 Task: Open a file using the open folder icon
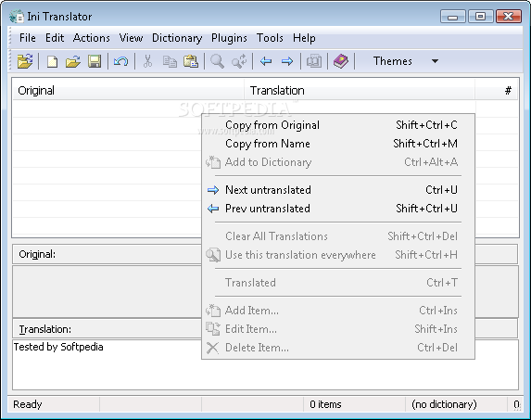coord(73,61)
